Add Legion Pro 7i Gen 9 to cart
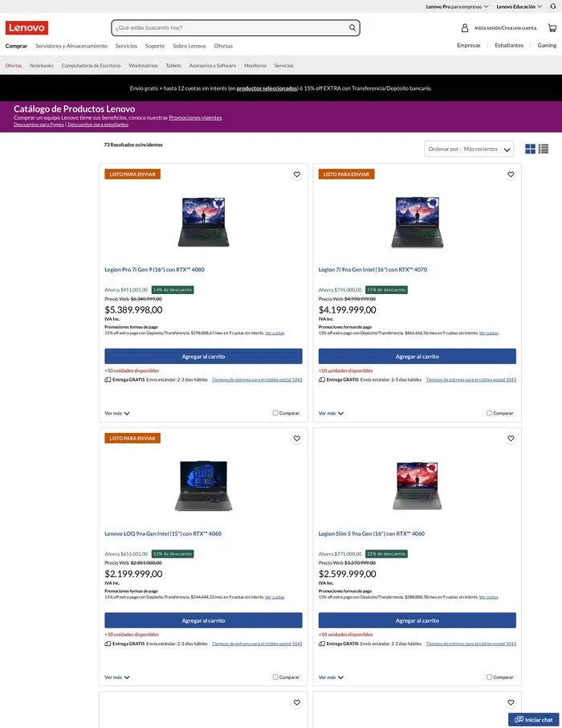The image size is (562, 728). click(x=203, y=356)
